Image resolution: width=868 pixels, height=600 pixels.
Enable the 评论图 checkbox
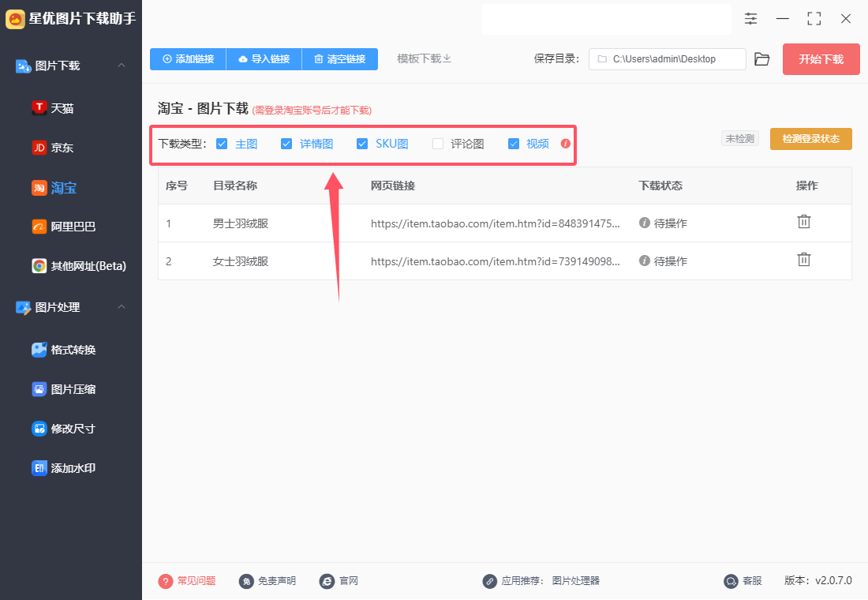(438, 144)
